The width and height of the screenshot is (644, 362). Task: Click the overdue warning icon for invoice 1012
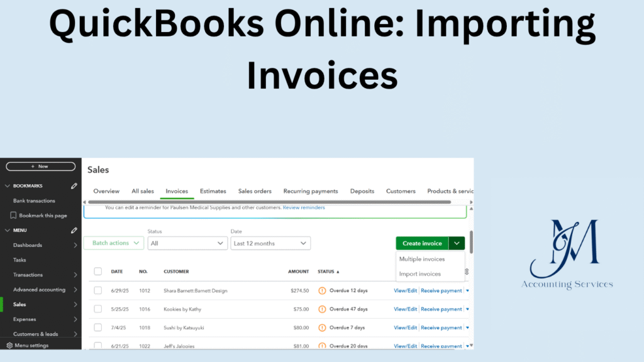322,290
